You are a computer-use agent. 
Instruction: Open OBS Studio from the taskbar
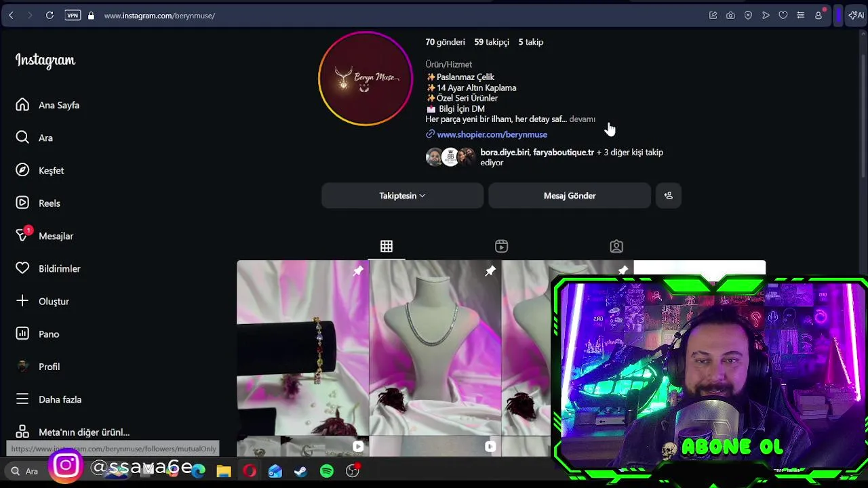click(x=353, y=471)
